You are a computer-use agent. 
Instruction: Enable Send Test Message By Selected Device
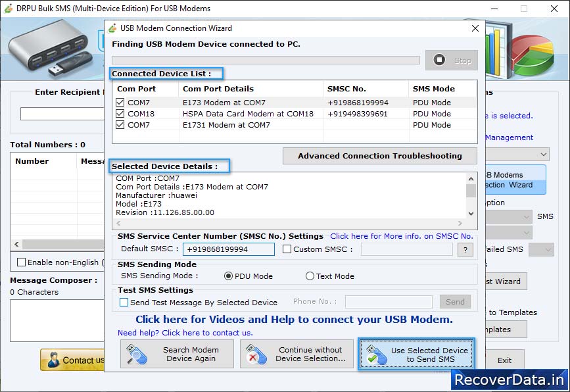coord(124,302)
